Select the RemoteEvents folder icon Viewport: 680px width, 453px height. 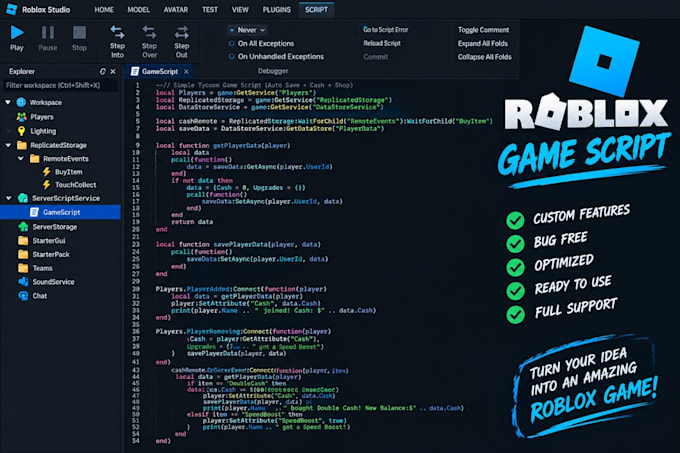[x=35, y=159]
